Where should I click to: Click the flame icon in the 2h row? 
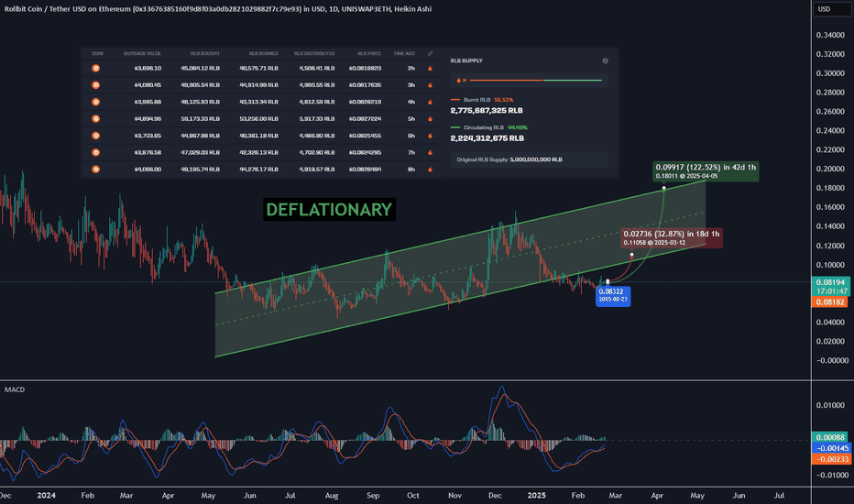(x=431, y=68)
